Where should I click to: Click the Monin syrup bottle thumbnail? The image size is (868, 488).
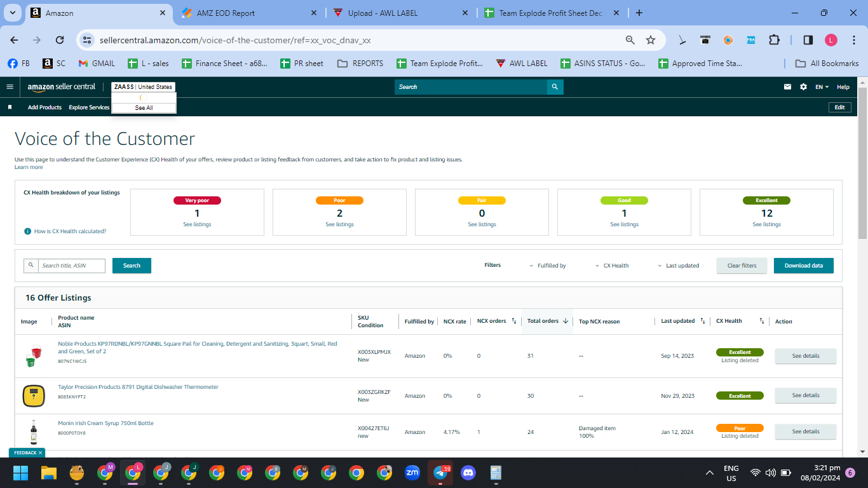[x=33, y=432]
